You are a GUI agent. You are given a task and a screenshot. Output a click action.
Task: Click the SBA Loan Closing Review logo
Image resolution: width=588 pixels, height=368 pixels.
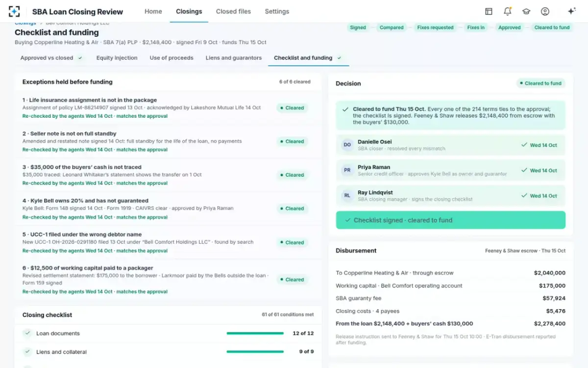(14, 11)
